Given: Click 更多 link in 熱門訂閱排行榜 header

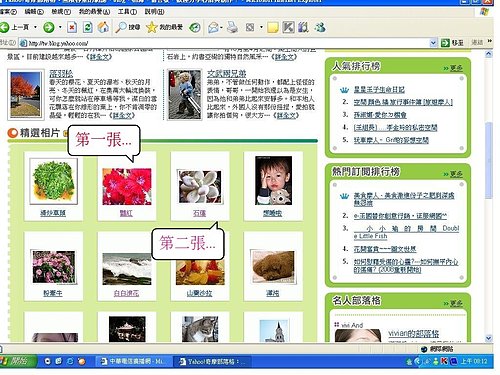Looking at the screenshot, I should [456, 174].
